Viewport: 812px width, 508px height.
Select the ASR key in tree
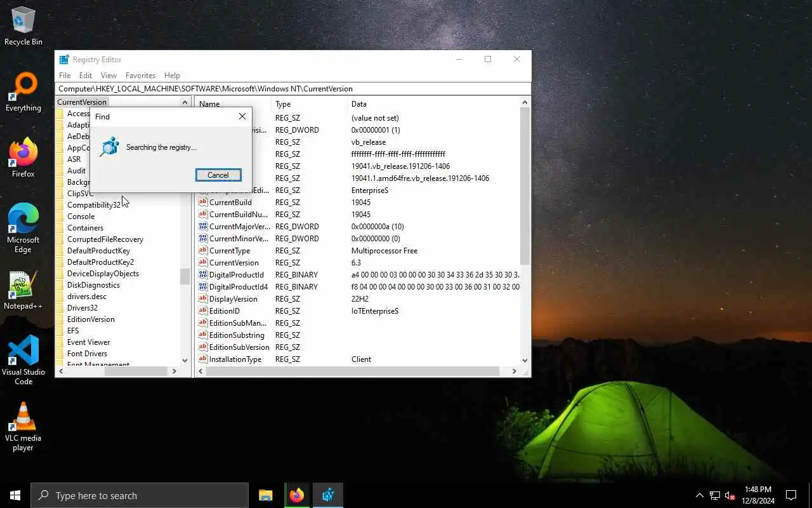pyautogui.click(x=74, y=159)
